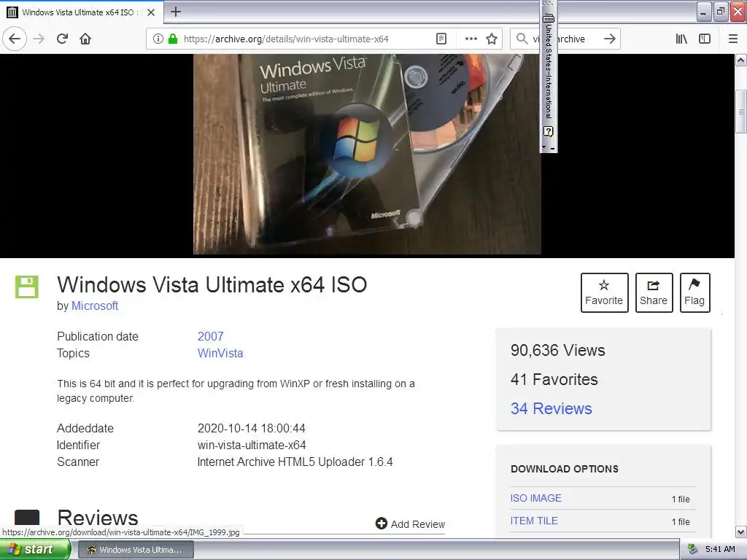The width and height of the screenshot is (747, 560).
Task: Click the page scrollbar up arrow
Action: point(741,60)
